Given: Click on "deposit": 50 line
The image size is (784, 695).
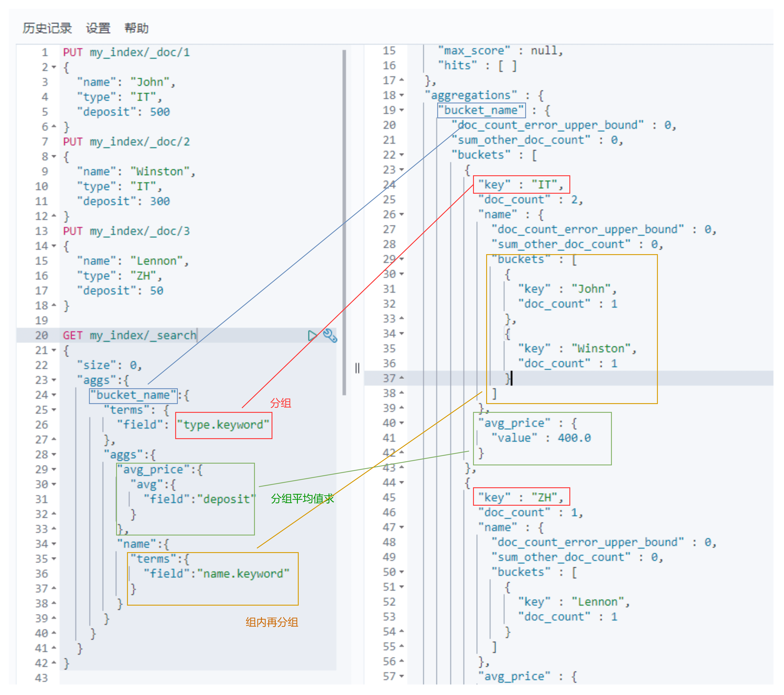Looking at the screenshot, I should (120, 291).
